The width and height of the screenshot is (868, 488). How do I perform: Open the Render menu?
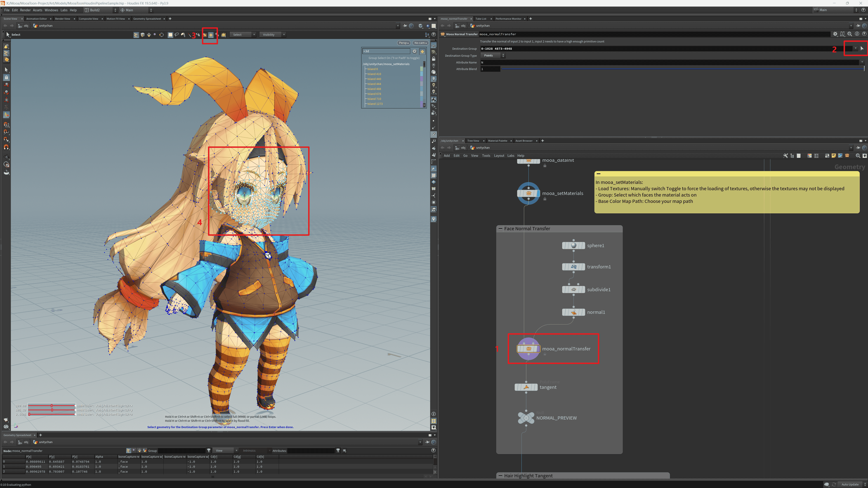(25, 10)
